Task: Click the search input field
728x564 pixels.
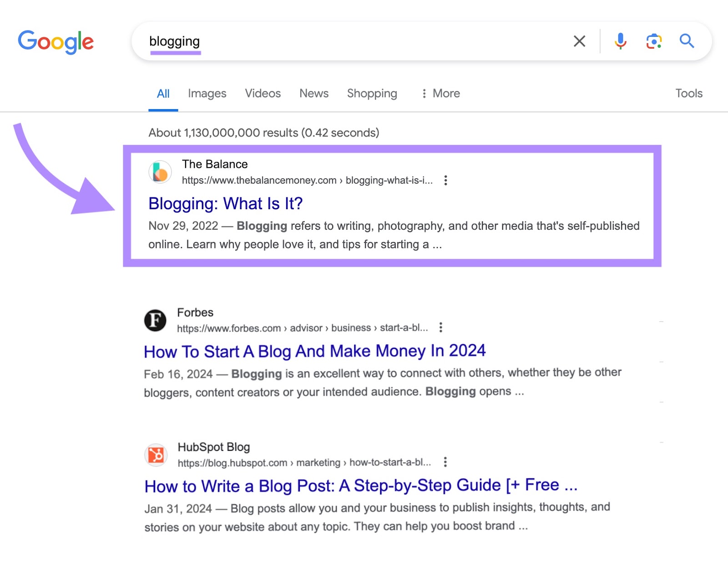Action: pyautogui.click(x=318, y=41)
